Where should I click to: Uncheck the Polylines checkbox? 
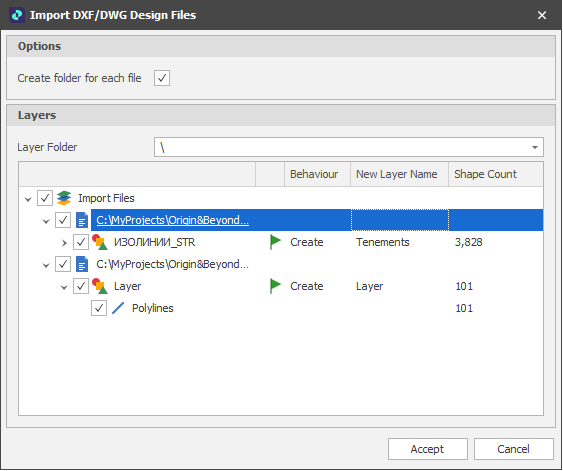pos(99,308)
